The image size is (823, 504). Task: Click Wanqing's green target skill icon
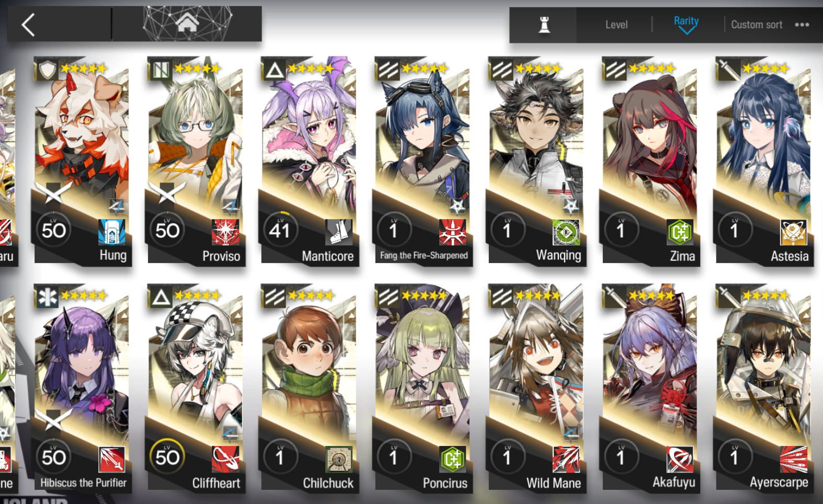pyautogui.click(x=566, y=232)
